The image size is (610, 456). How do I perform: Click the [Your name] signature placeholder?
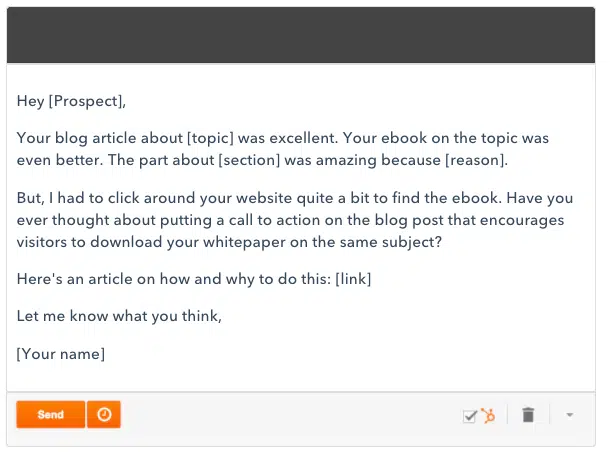point(61,353)
